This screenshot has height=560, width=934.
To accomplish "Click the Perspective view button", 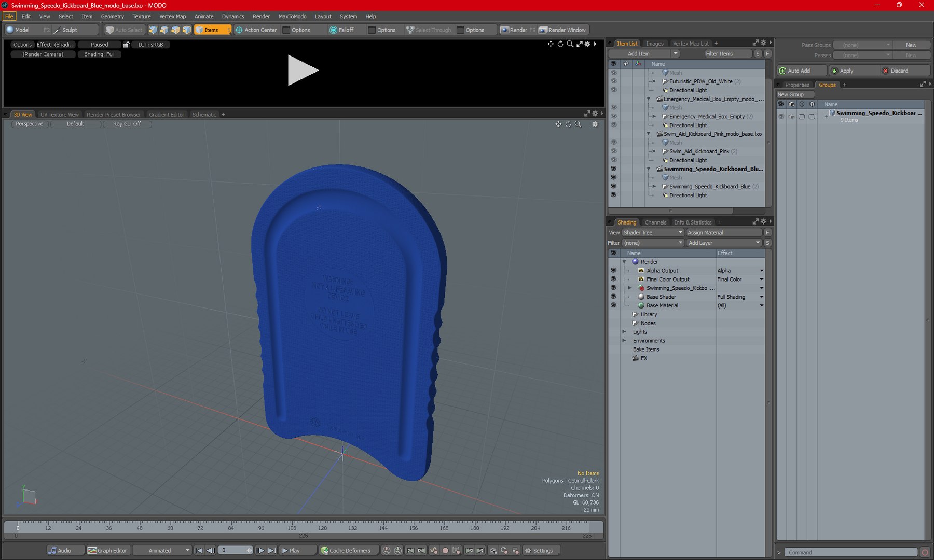I will [x=30, y=124].
